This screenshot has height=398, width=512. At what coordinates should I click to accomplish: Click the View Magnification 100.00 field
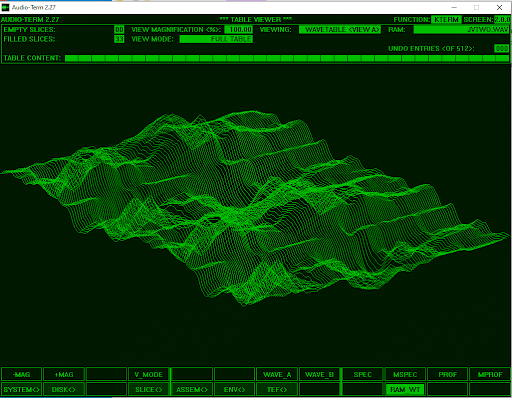point(238,30)
